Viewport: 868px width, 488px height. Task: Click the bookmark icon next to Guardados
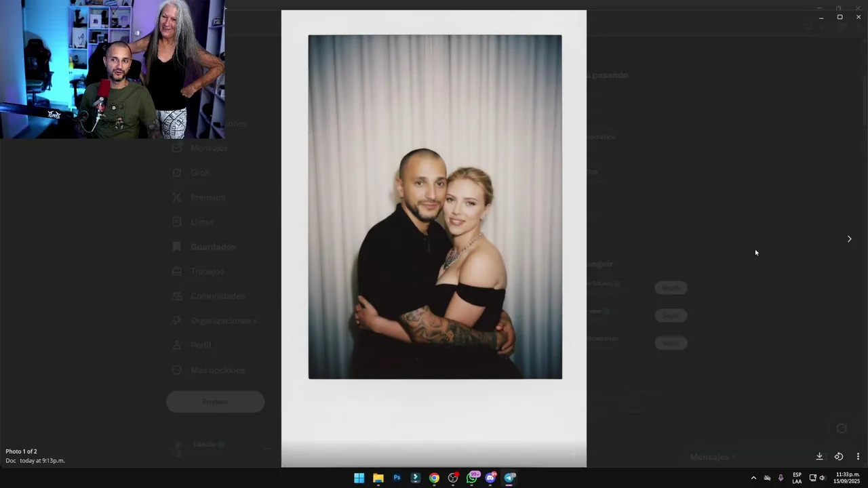(177, 247)
